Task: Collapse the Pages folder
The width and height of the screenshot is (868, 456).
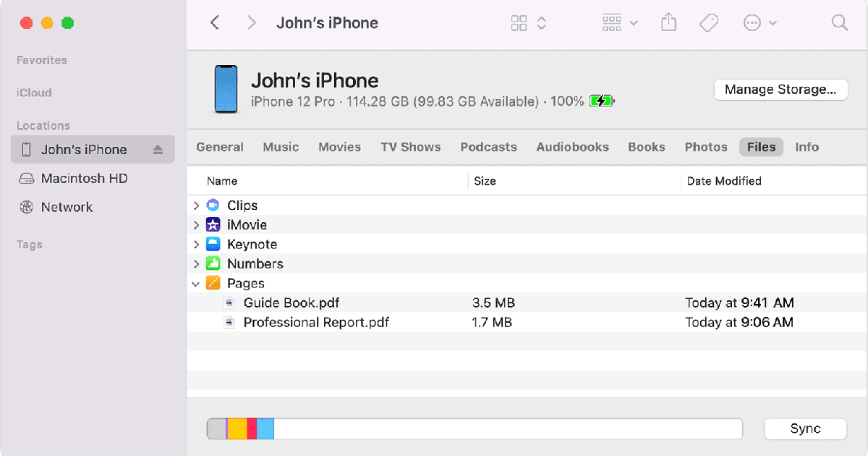Action: click(x=196, y=283)
